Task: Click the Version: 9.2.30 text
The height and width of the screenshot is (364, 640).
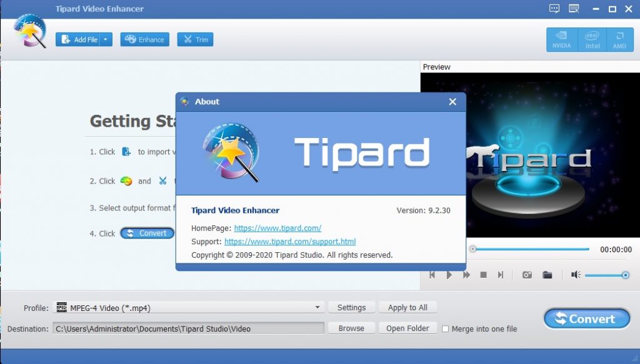Action: click(x=423, y=211)
